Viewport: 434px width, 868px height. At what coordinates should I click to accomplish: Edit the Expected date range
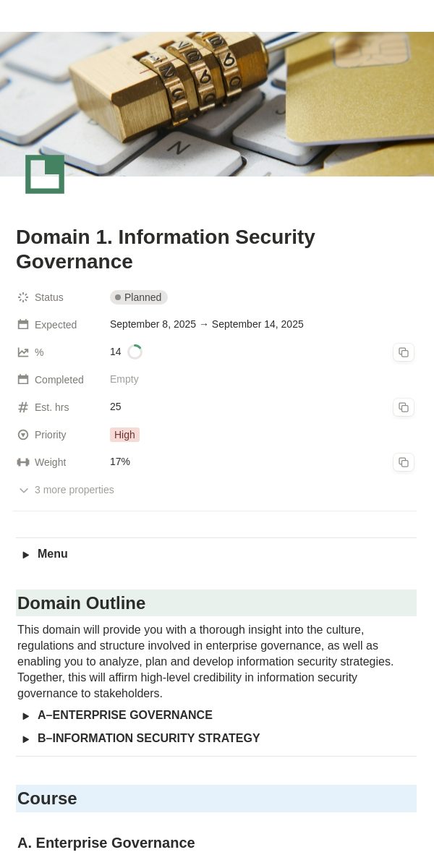tap(207, 324)
